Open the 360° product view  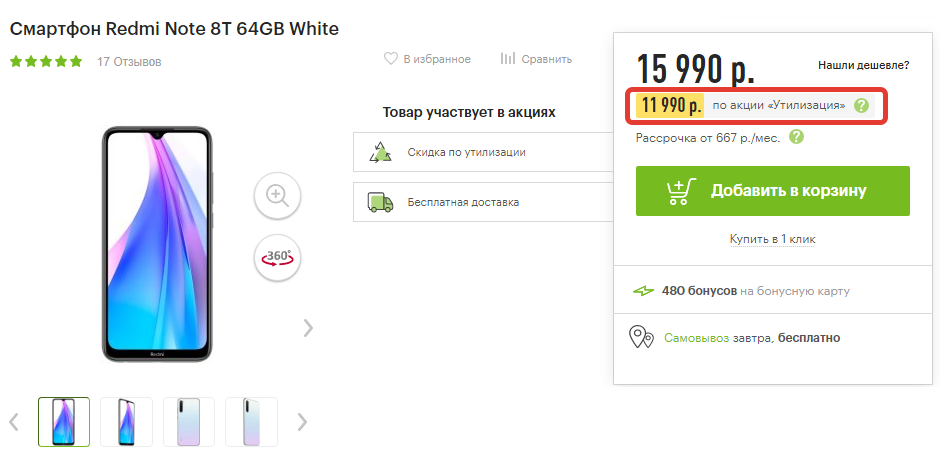(x=277, y=257)
